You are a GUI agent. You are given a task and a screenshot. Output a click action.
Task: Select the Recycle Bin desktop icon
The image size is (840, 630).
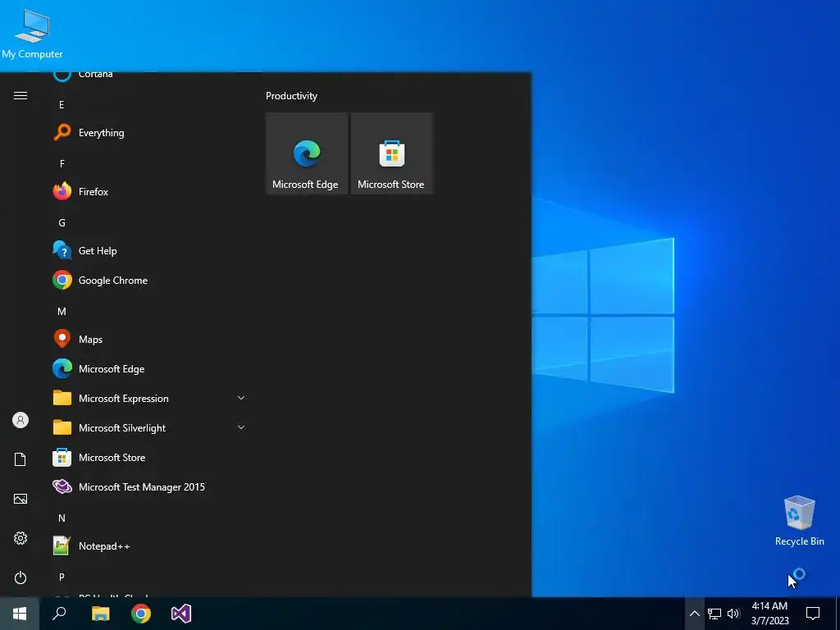tap(799, 521)
